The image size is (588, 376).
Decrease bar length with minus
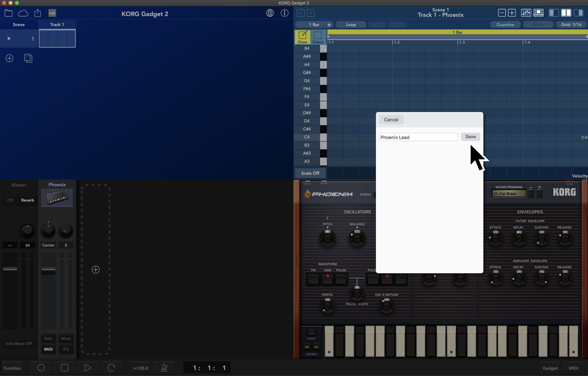(299, 25)
